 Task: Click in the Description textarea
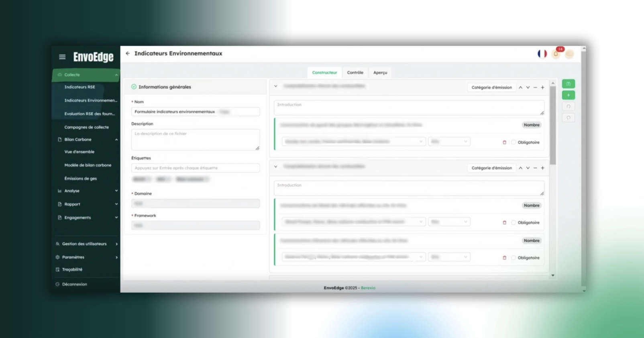point(195,140)
